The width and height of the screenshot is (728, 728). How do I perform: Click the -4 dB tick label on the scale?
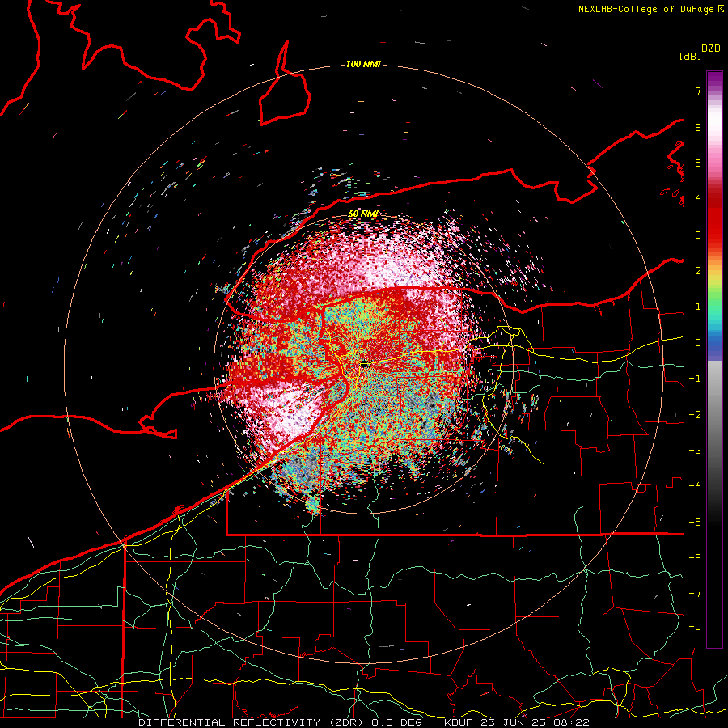[x=695, y=486]
